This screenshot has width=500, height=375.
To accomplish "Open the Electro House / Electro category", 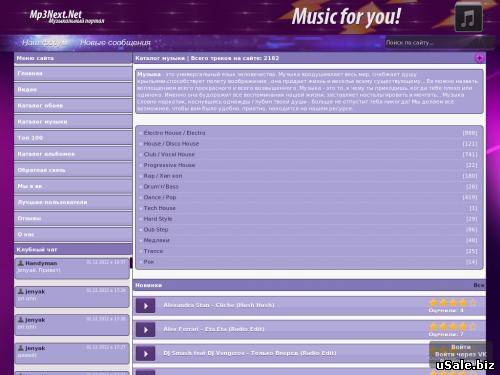I will click(174, 133).
